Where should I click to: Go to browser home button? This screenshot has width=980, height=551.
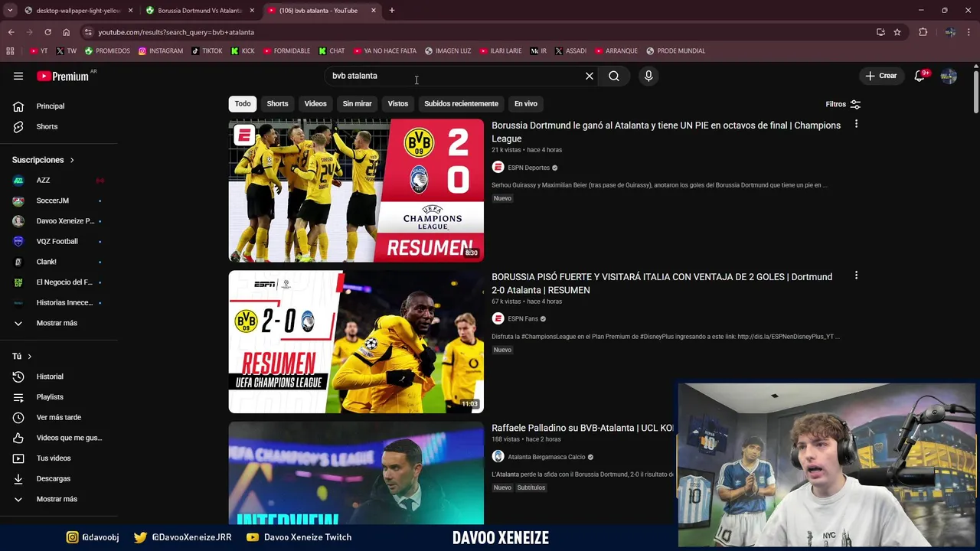click(x=66, y=32)
